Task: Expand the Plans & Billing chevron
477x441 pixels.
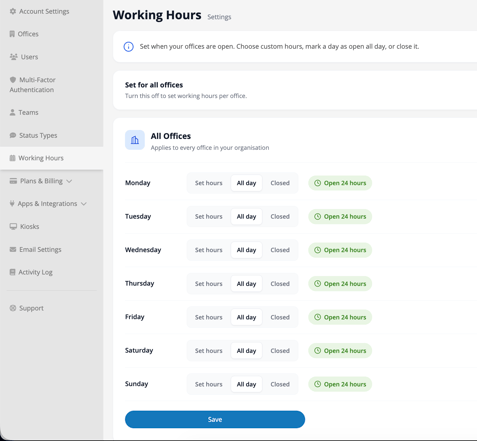Action: 69,181
